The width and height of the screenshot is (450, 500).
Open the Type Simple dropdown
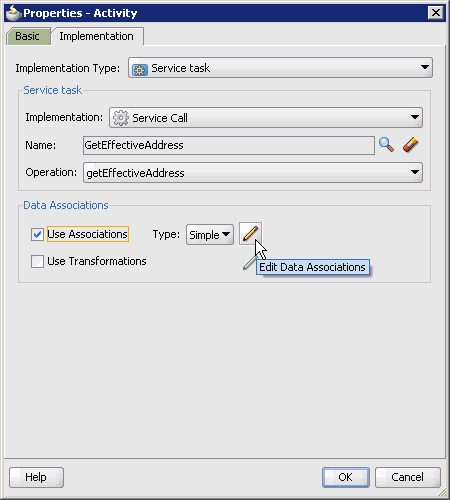(x=210, y=235)
